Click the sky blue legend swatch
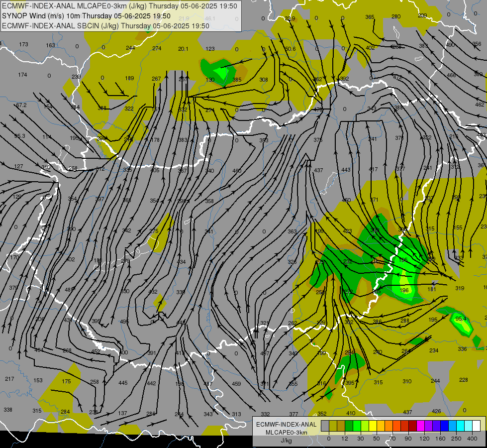Screen dimensions: 487x448 click(x=453, y=426)
